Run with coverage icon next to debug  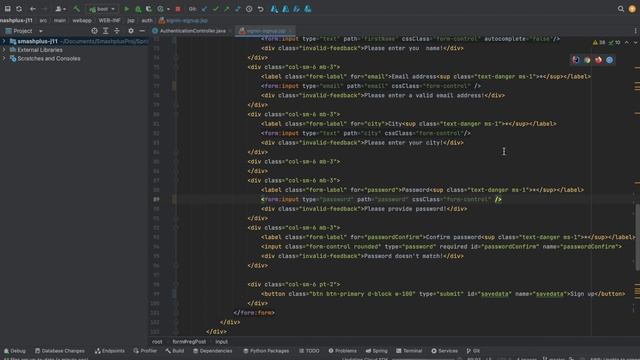coord(149,9)
